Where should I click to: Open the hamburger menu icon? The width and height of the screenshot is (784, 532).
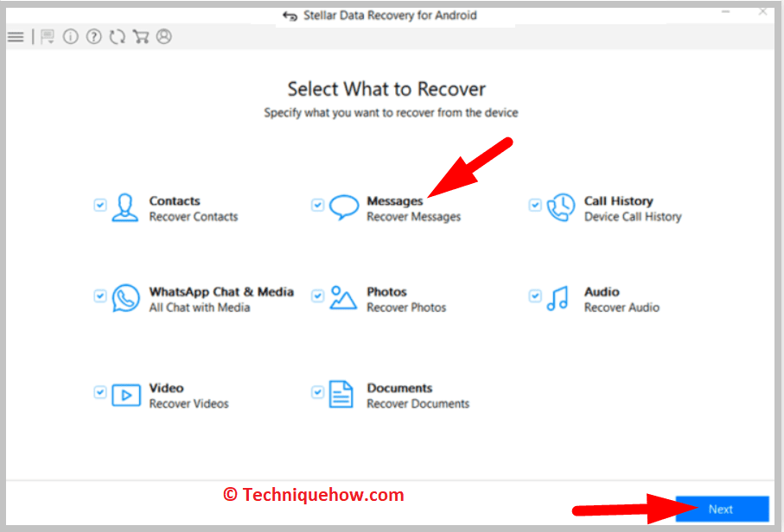[x=16, y=37]
